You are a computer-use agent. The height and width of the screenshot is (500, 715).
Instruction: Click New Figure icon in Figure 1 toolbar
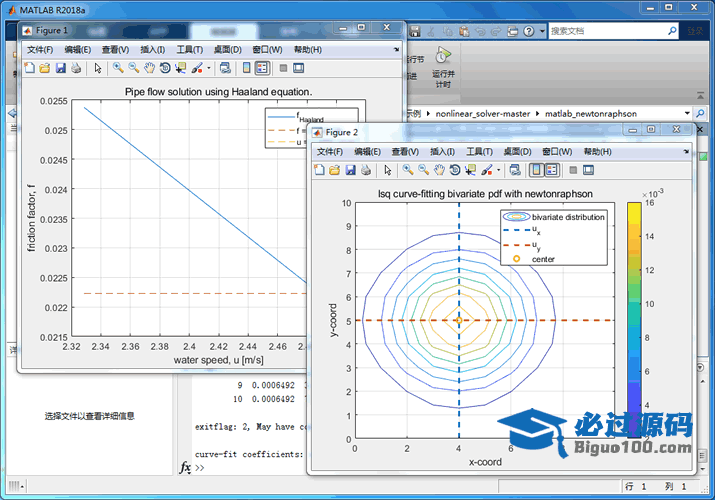[30, 68]
